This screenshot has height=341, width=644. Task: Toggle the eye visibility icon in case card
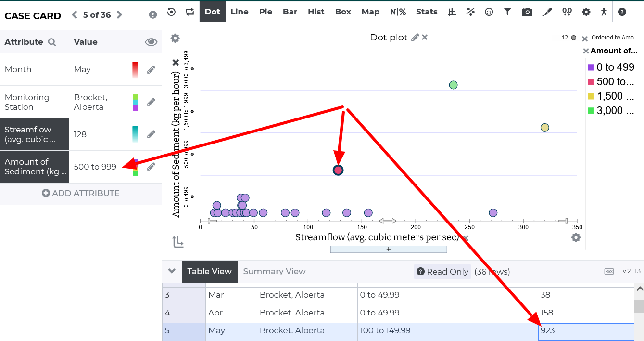[151, 42]
